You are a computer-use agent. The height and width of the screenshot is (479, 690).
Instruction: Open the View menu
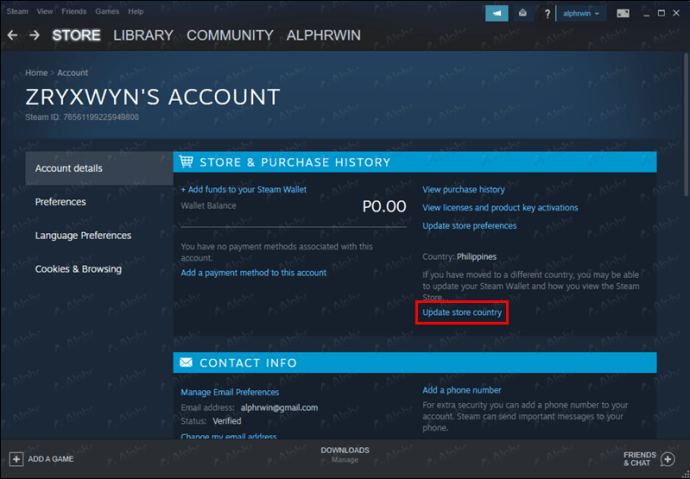(44, 11)
